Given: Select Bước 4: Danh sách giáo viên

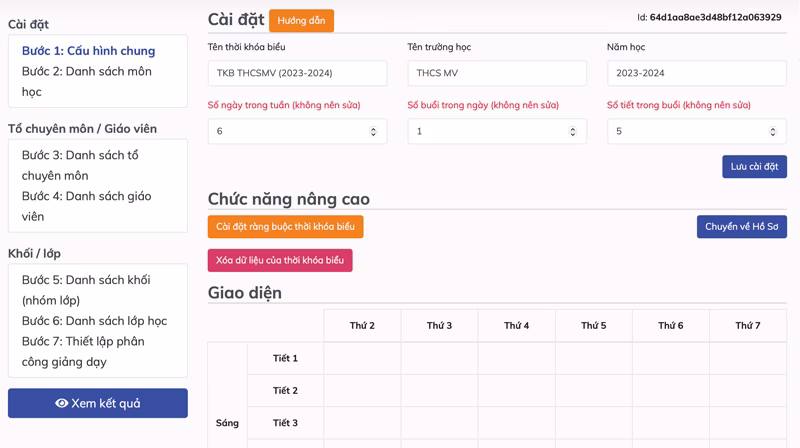Looking at the screenshot, I should [x=86, y=206].
